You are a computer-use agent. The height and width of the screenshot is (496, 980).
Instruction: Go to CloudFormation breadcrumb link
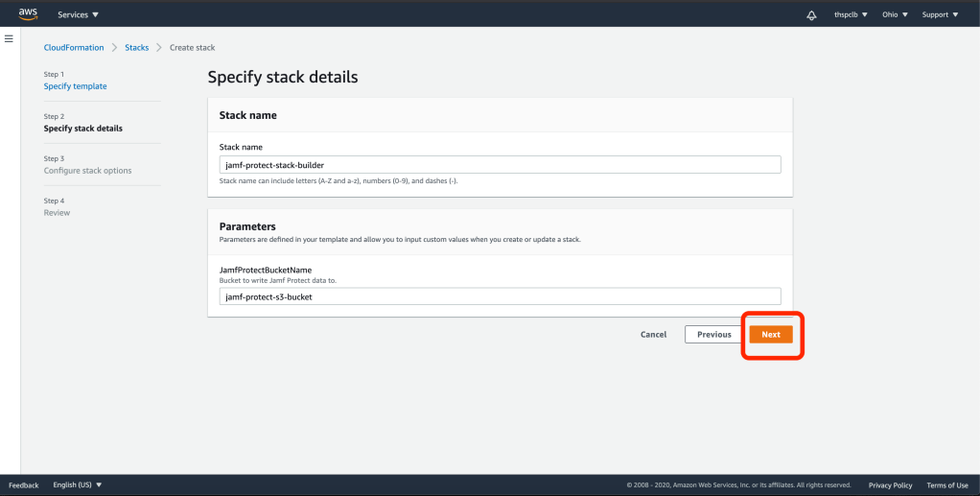[74, 48]
